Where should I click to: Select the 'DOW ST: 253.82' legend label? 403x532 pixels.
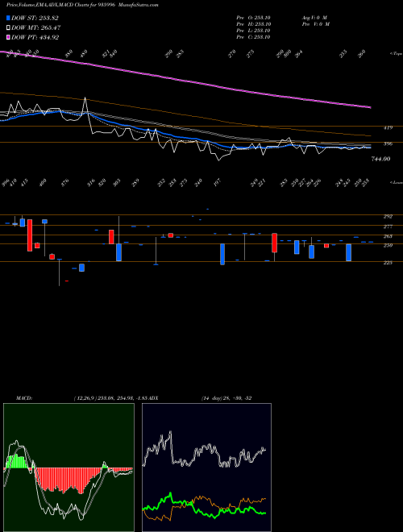(x=35, y=18)
